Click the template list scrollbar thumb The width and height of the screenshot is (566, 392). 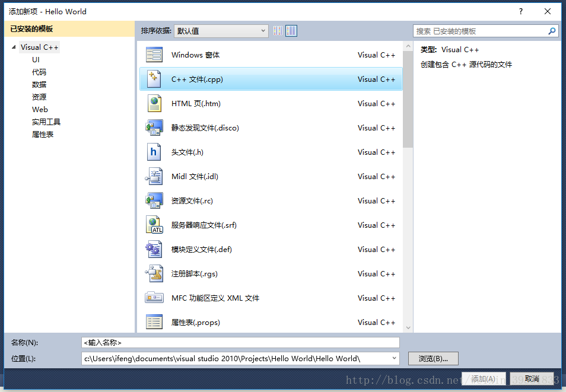tap(408, 99)
